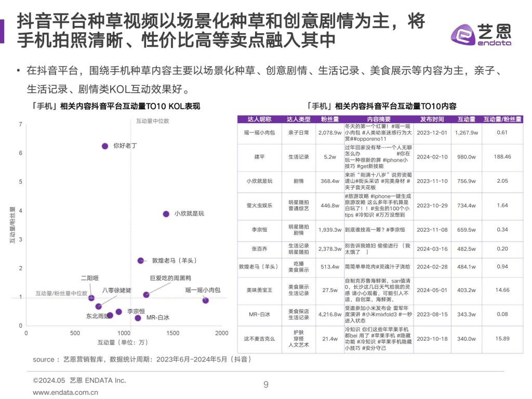Viewport: 532px width, 399px height.
Task: Click the 互动量/粉丝量中位数 label
Action: (x=61, y=293)
